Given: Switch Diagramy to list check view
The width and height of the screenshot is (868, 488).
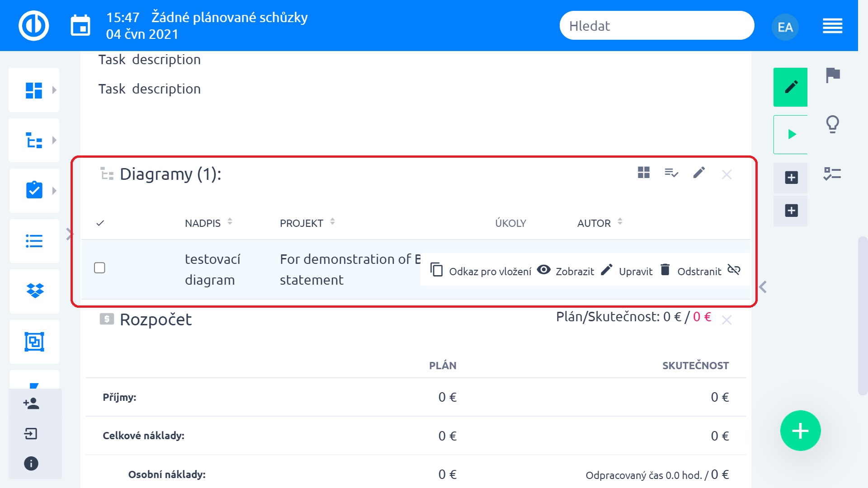Looking at the screenshot, I should pyautogui.click(x=671, y=173).
